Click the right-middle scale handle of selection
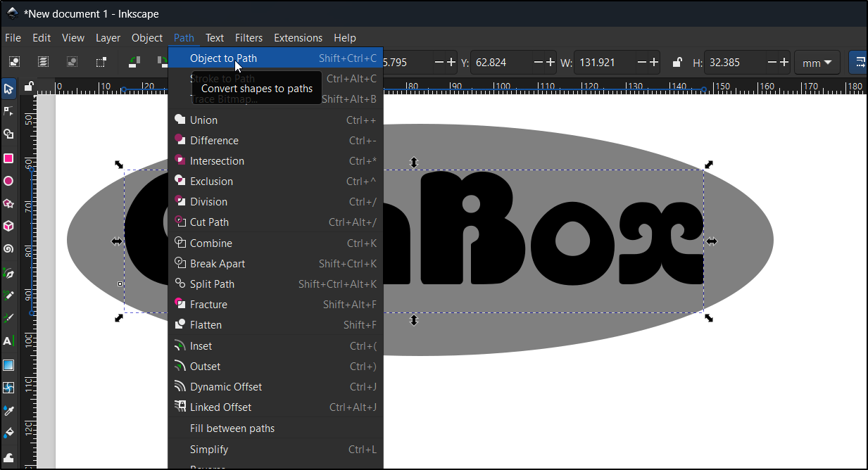Viewport: 868px width, 470px height. click(x=712, y=241)
